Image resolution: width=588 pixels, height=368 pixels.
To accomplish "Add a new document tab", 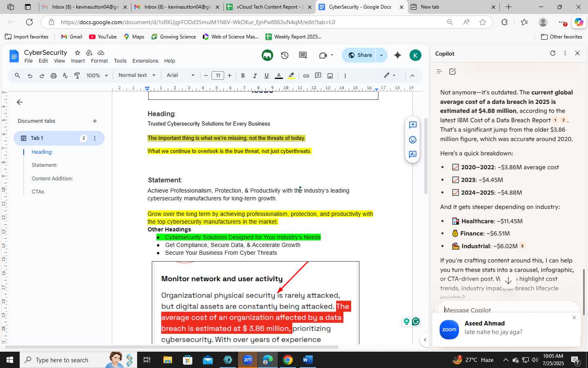I will click(95, 121).
